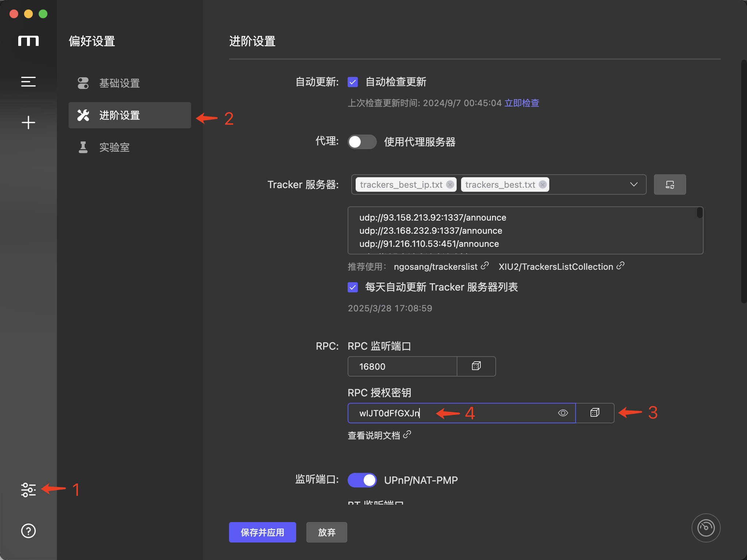Enable 使用代理服务器 toggle
747x560 pixels.
click(x=361, y=142)
